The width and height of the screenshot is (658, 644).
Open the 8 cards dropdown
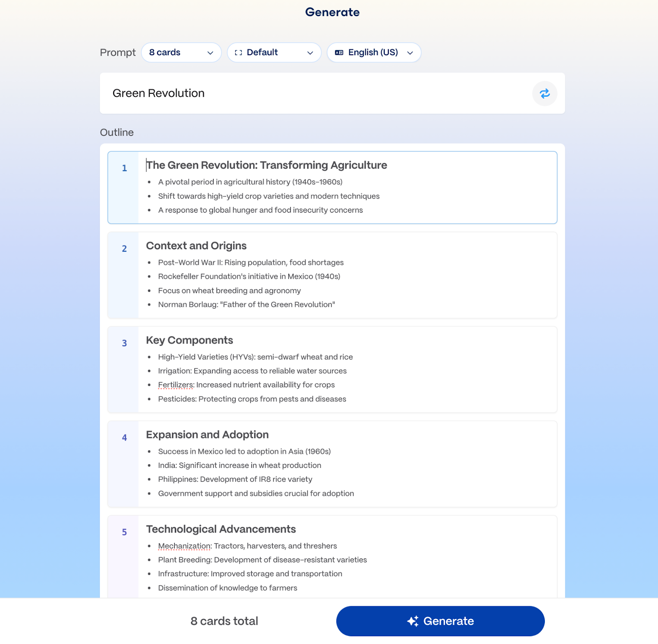tap(181, 53)
